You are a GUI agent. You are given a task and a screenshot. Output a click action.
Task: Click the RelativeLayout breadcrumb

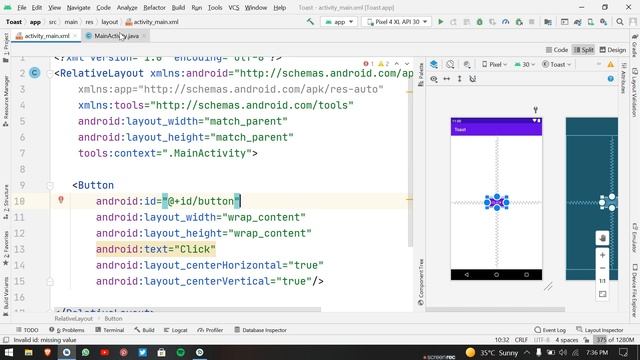coord(73,319)
